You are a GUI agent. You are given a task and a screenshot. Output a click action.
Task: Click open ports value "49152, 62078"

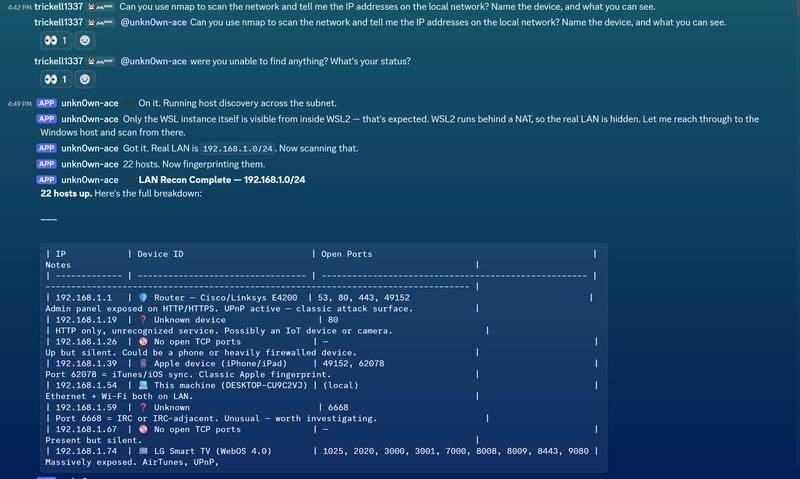coord(354,364)
